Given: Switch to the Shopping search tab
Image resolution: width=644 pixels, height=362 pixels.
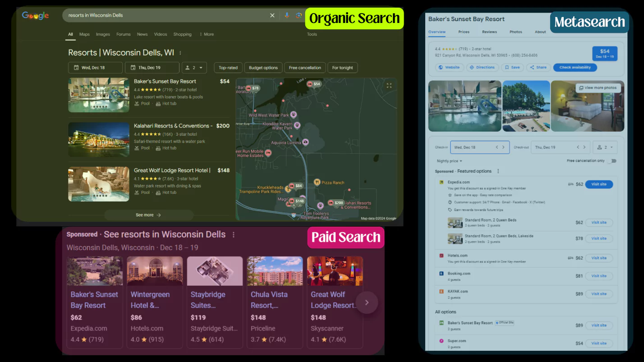Looking at the screenshot, I should [182, 34].
